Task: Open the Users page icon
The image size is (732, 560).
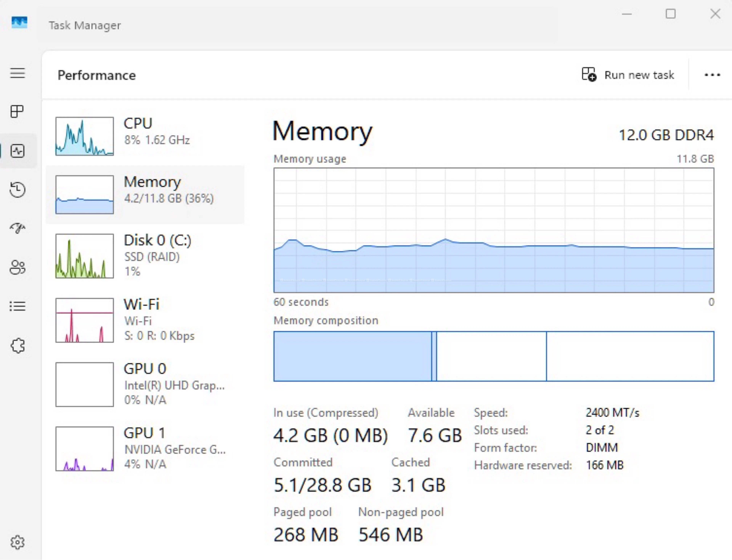Action: pos(17,267)
